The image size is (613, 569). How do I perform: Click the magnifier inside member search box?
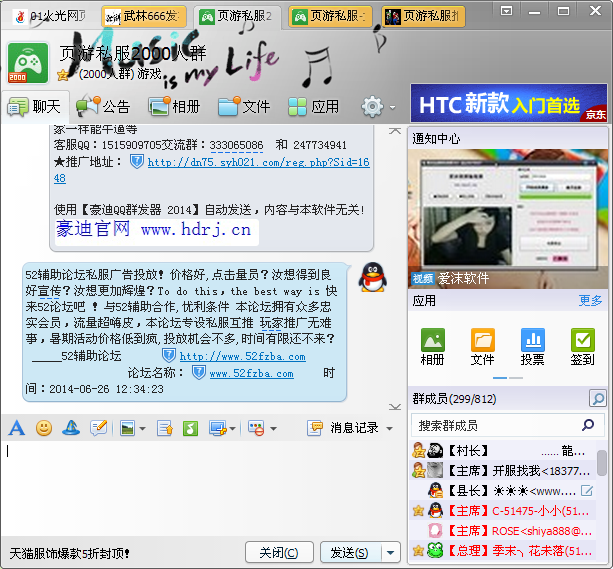(x=588, y=425)
